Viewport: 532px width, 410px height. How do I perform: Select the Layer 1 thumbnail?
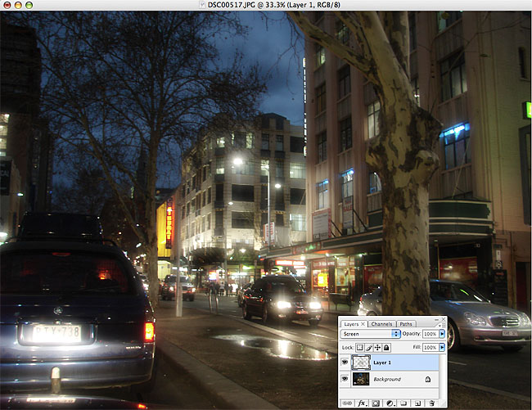click(362, 361)
